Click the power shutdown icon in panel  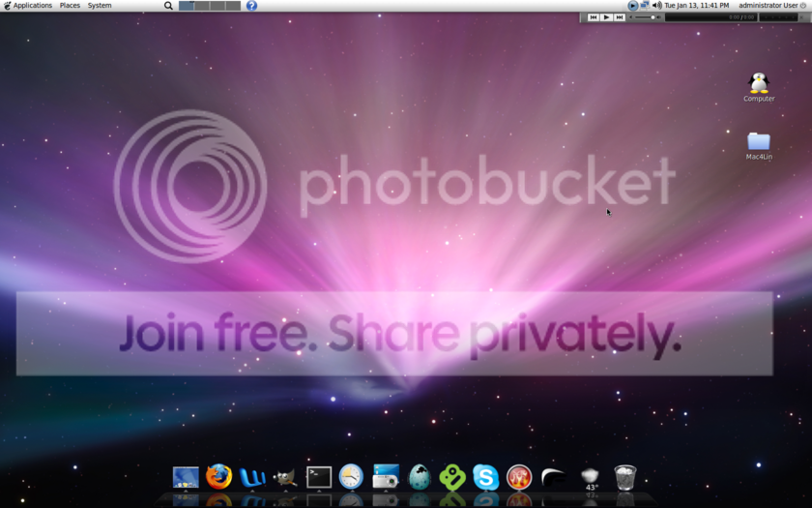coord(803,5)
